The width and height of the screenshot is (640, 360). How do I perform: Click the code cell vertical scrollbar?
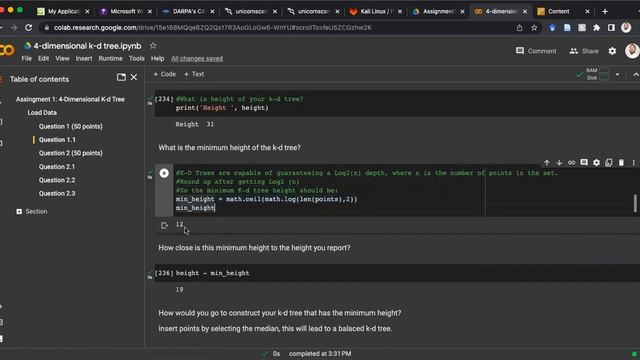click(635, 203)
